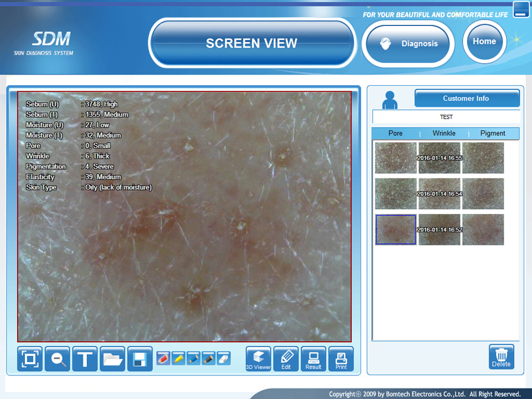Click the Edit pencil button

(x=286, y=359)
